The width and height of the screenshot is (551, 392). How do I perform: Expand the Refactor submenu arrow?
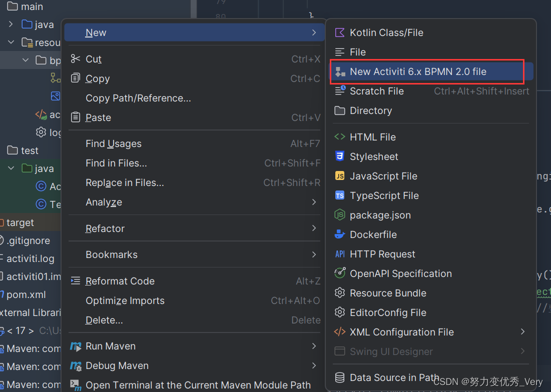pyautogui.click(x=314, y=228)
